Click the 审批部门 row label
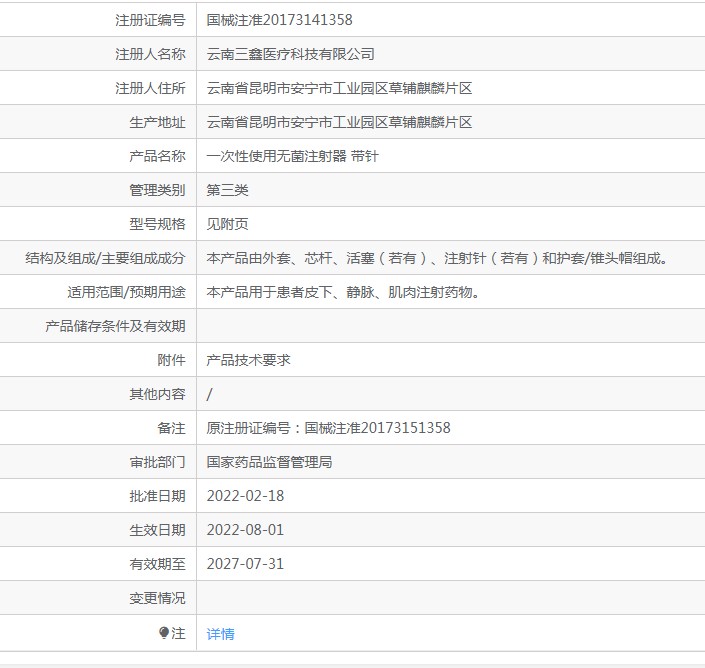Screen dimensions: 705x668 click(157, 462)
